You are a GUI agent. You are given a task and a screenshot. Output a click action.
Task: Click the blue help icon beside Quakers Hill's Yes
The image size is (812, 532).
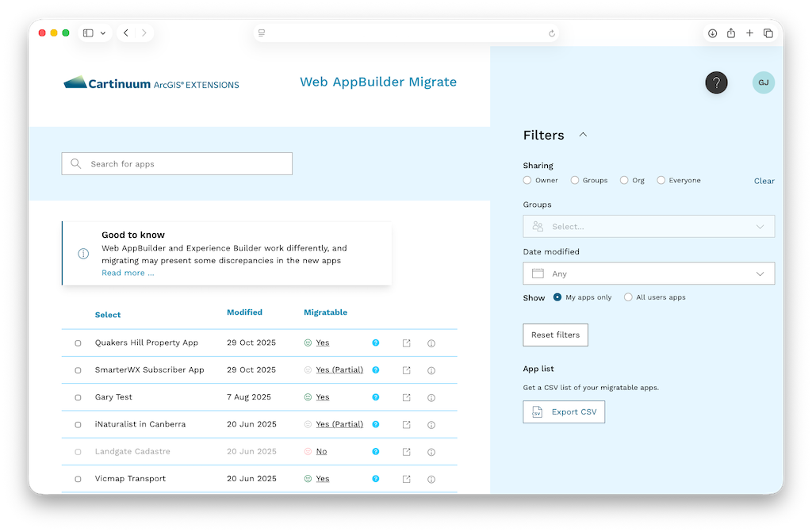click(x=375, y=343)
